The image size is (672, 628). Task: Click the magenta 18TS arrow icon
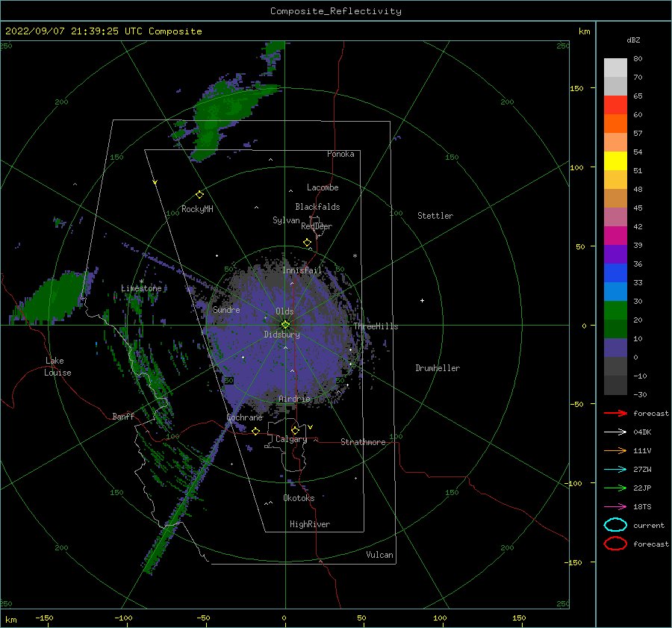click(615, 507)
